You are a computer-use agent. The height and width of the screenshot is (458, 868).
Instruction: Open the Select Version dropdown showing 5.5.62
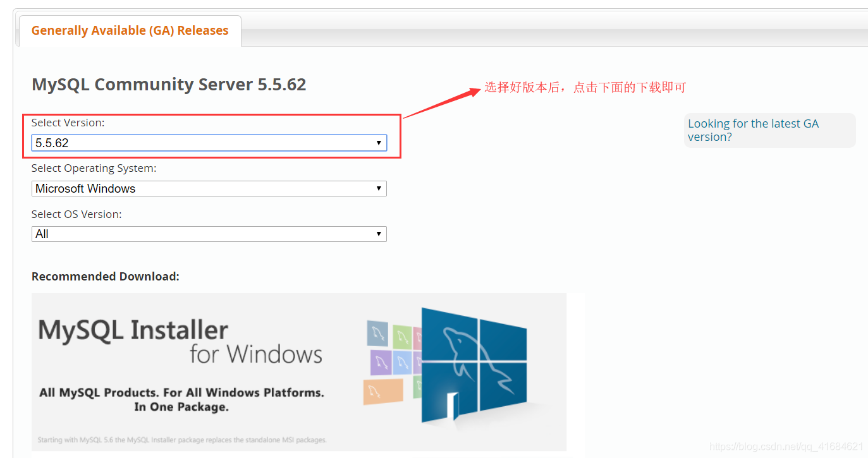(x=209, y=143)
